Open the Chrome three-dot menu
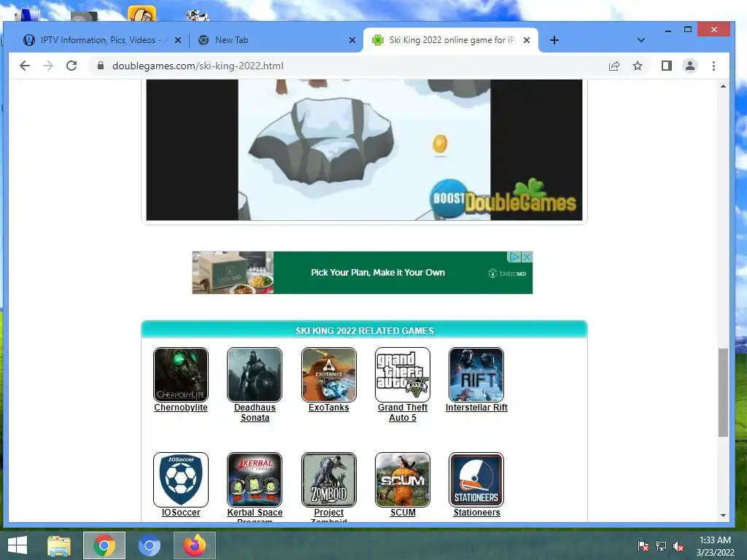 tap(713, 66)
